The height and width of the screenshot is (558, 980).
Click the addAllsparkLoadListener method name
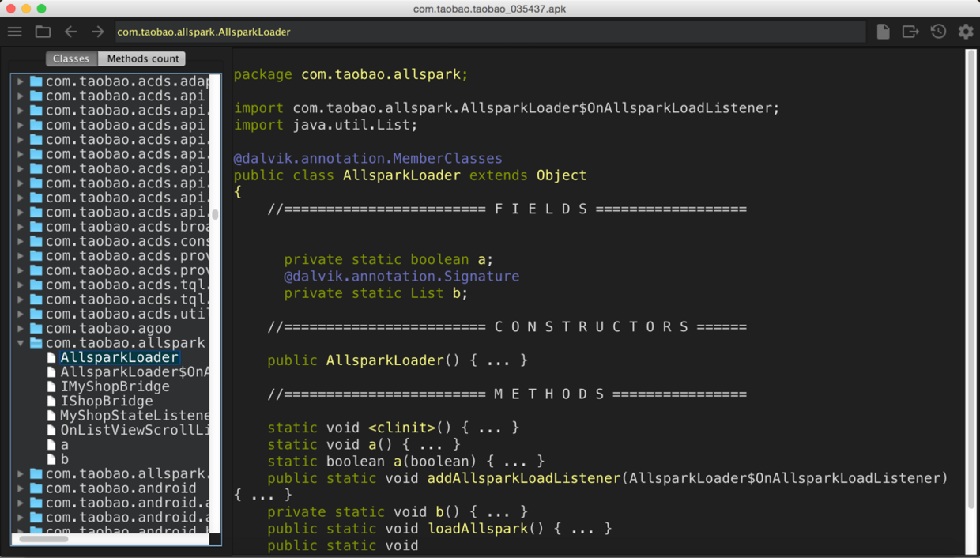coord(524,478)
